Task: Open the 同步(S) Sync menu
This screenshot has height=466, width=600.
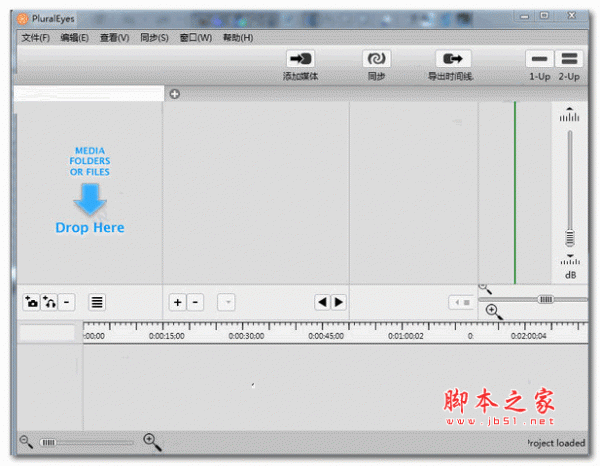Action: click(x=154, y=38)
